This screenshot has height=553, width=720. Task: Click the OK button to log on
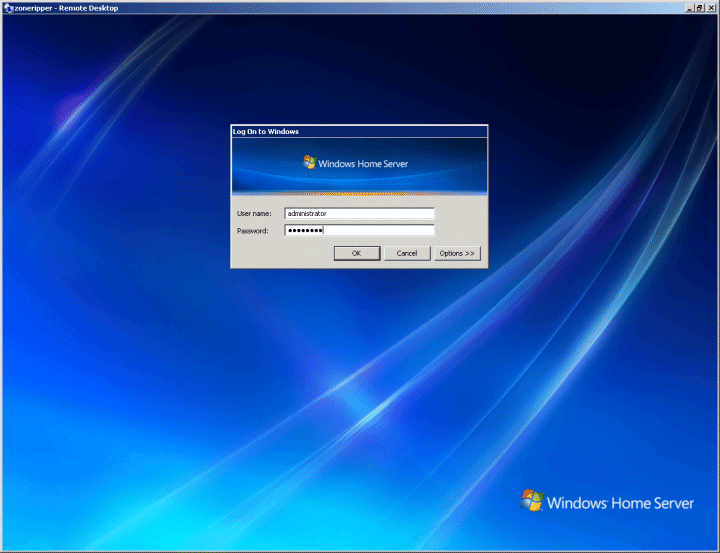(357, 253)
